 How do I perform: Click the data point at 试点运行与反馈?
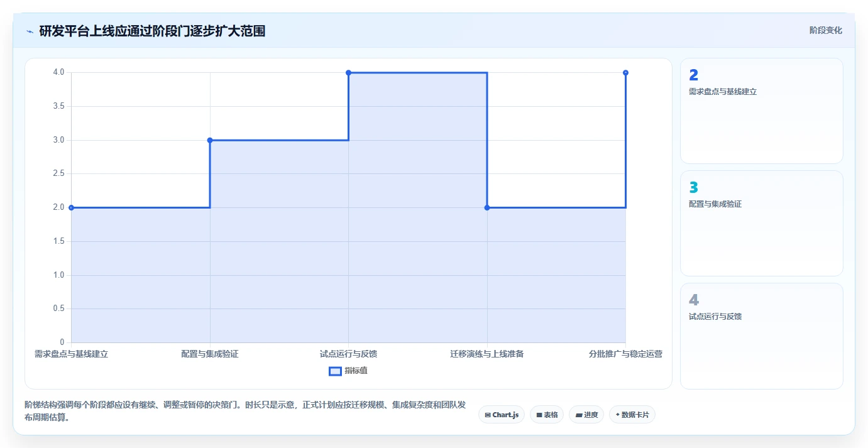[348, 73]
